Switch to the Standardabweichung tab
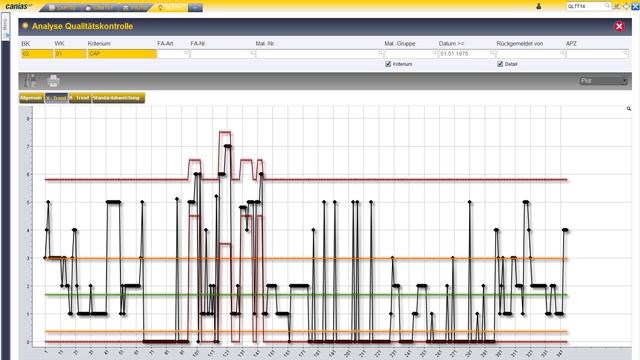640x360 pixels. [x=118, y=98]
